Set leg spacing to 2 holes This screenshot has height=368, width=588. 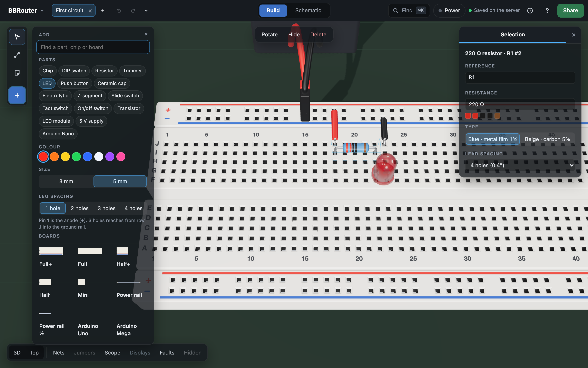[80, 208]
